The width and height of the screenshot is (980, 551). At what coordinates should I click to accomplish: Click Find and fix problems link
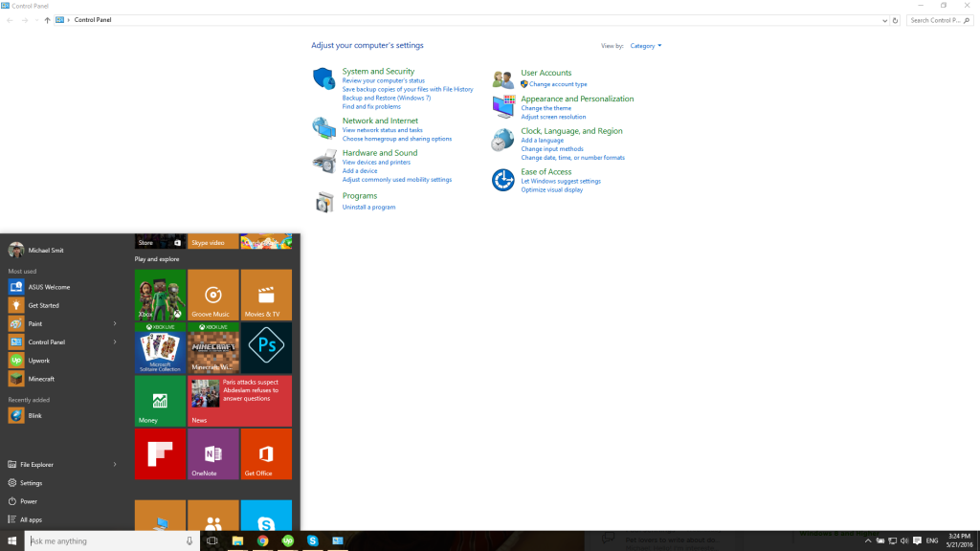pos(371,107)
